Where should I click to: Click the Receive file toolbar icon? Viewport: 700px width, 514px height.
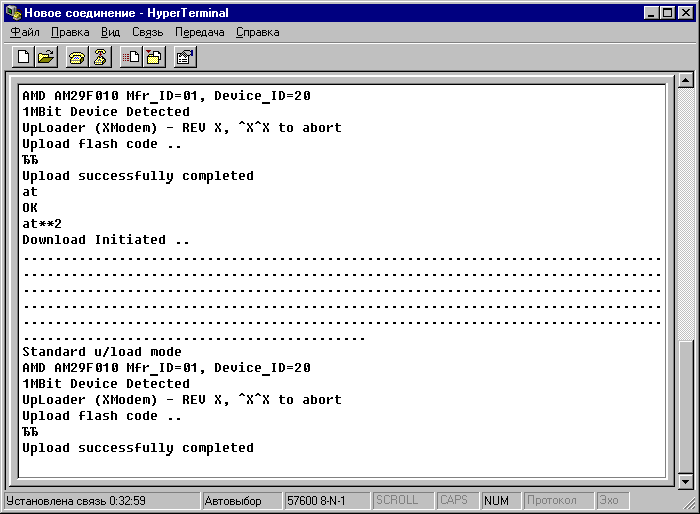[x=154, y=57]
